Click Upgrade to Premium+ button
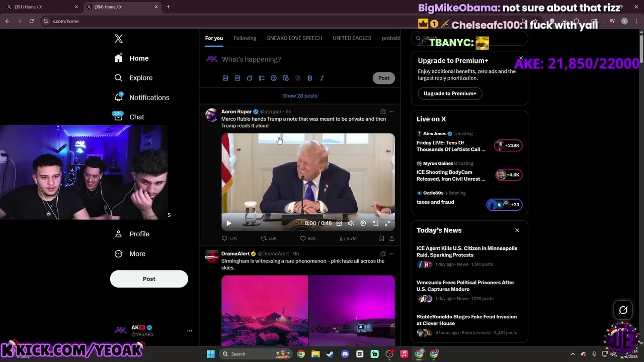This screenshot has width=644, height=362. [450, 94]
